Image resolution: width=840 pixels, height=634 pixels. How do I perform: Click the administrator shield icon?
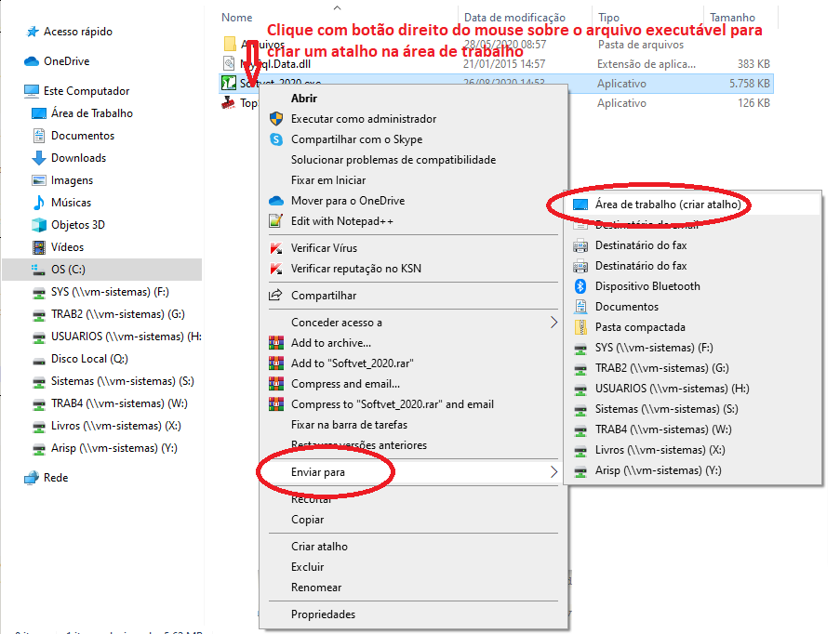pos(275,119)
